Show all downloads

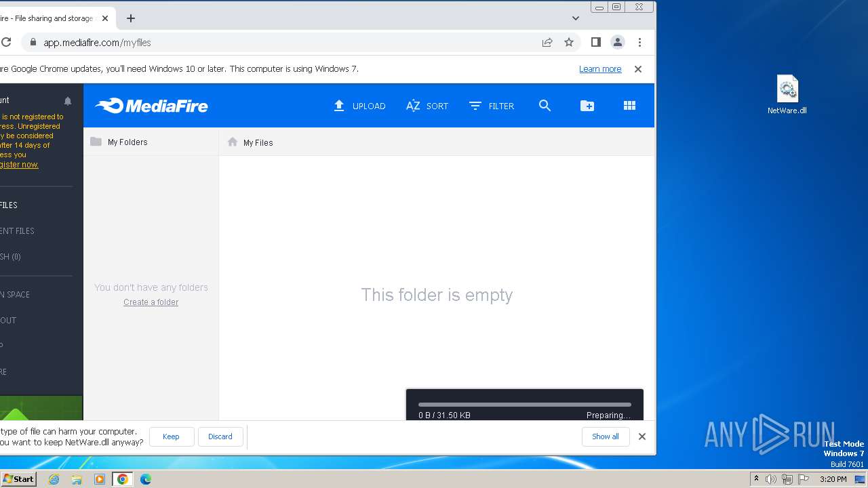[x=605, y=436]
